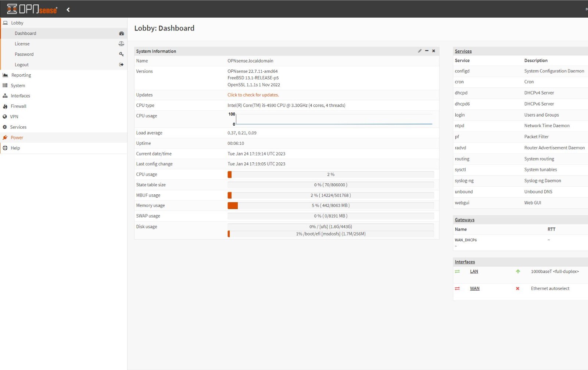Click the Logout exit icon
Image resolution: width=588 pixels, height=370 pixels.
(121, 65)
